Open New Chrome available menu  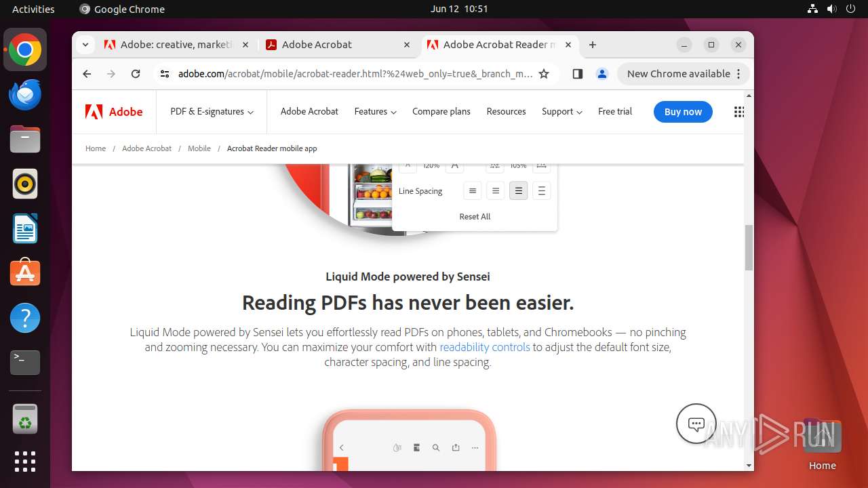click(684, 74)
